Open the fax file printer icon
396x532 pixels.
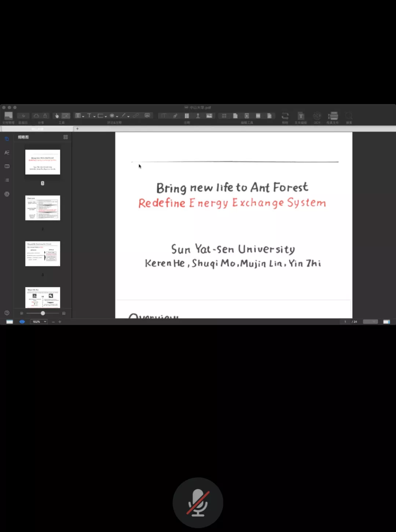click(333, 116)
